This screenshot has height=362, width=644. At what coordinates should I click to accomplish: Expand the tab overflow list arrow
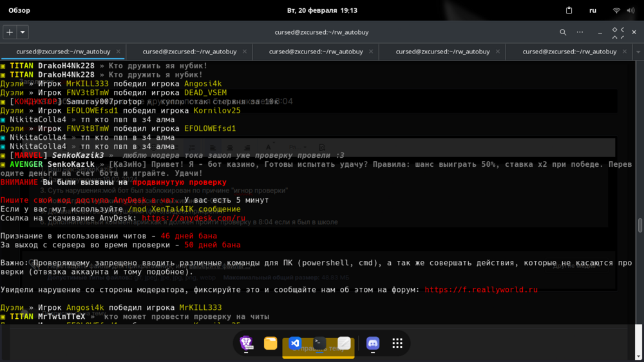click(638, 52)
